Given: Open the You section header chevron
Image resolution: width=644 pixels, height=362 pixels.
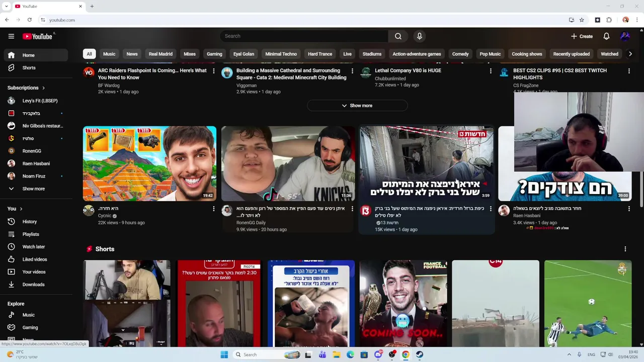Looking at the screenshot, I should click(21, 209).
